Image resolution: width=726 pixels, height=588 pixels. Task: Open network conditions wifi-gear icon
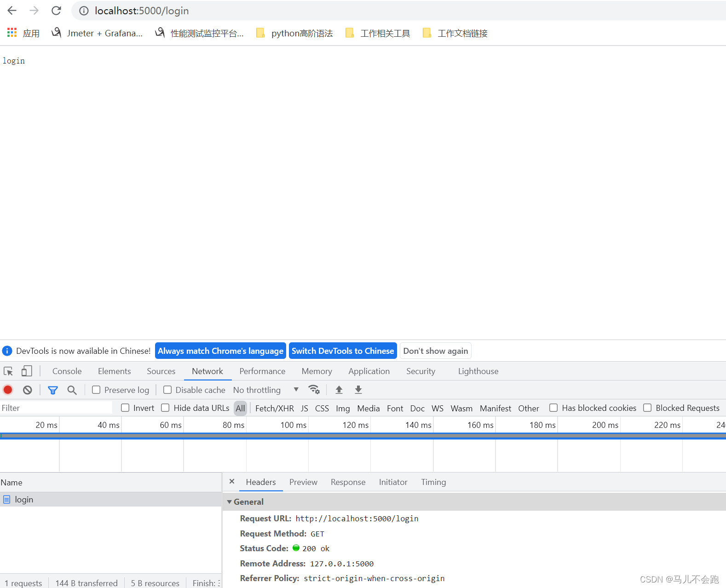point(314,390)
